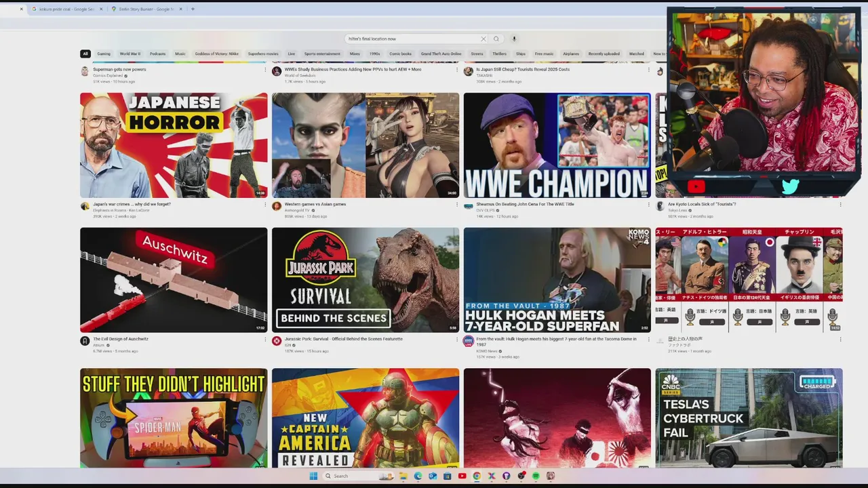Open the WWE Champion thumbnail video
Screen dimensions: 868x488
pos(557,145)
